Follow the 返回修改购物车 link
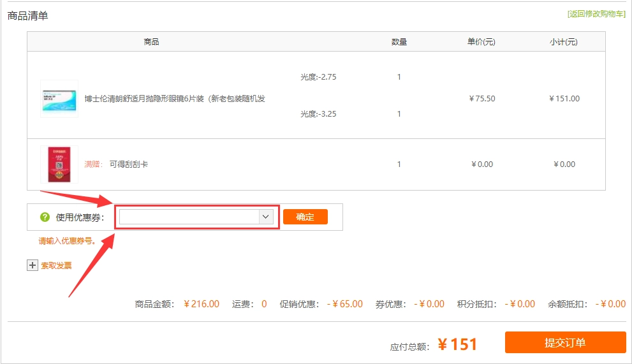This screenshot has width=632, height=364. click(596, 14)
